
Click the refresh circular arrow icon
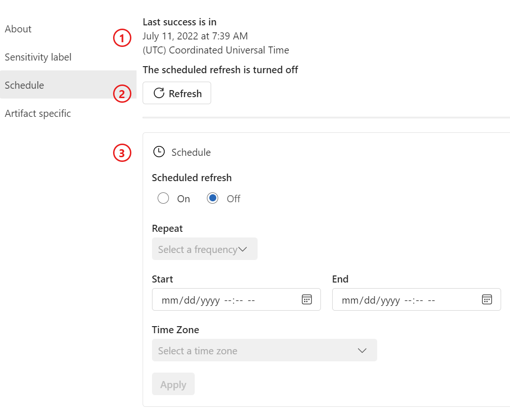click(x=160, y=93)
